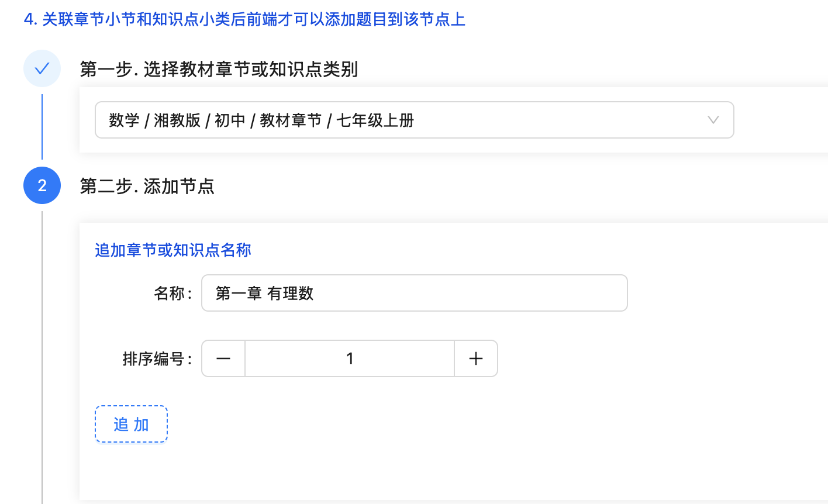This screenshot has height=504, width=828.
Task: Click the blue heading 4. 关联章节小节和知识点小类
Action: (244, 19)
